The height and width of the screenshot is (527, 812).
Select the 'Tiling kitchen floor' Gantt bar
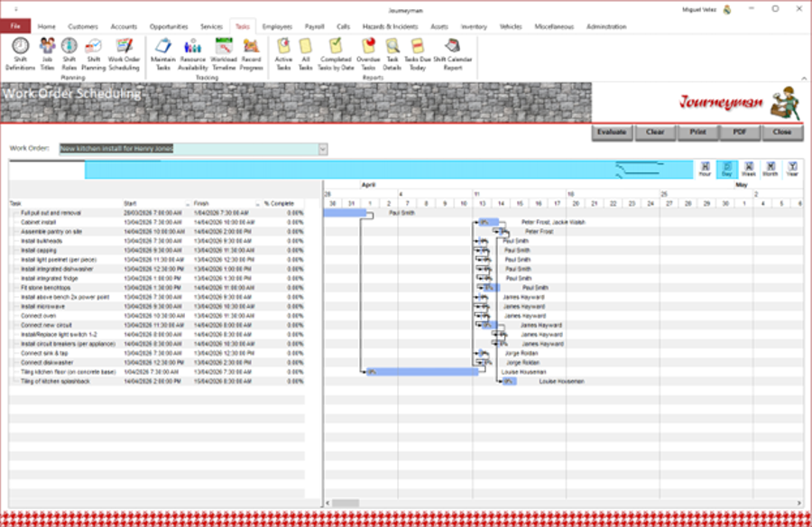(422, 372)
